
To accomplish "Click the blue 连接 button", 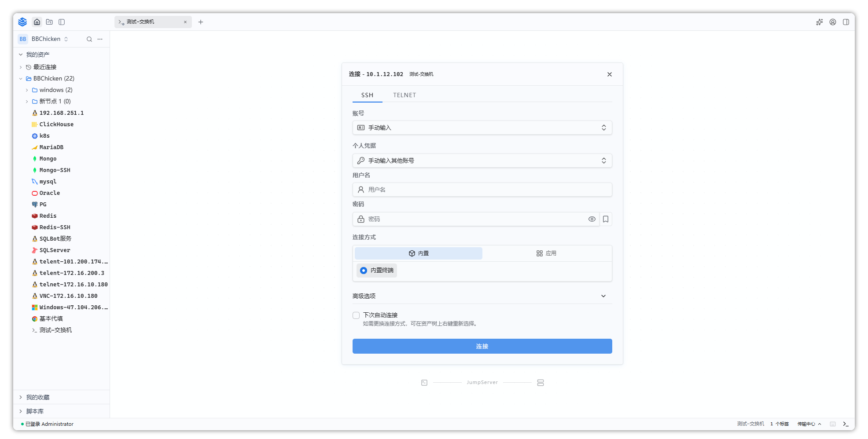I will pyautogui.click(x=482, y=346).
